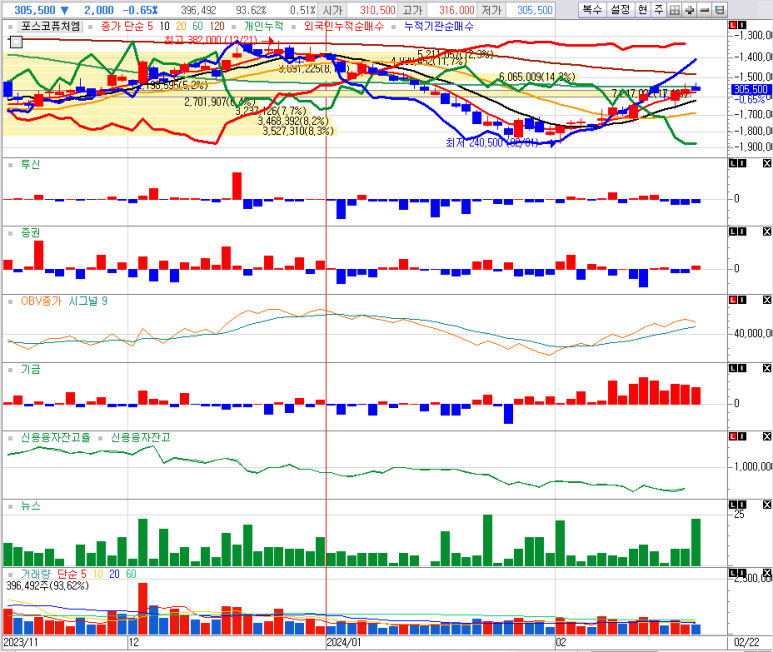
Task: Close the 뉴스 indicator panel
Action: (x=767, y=505)
